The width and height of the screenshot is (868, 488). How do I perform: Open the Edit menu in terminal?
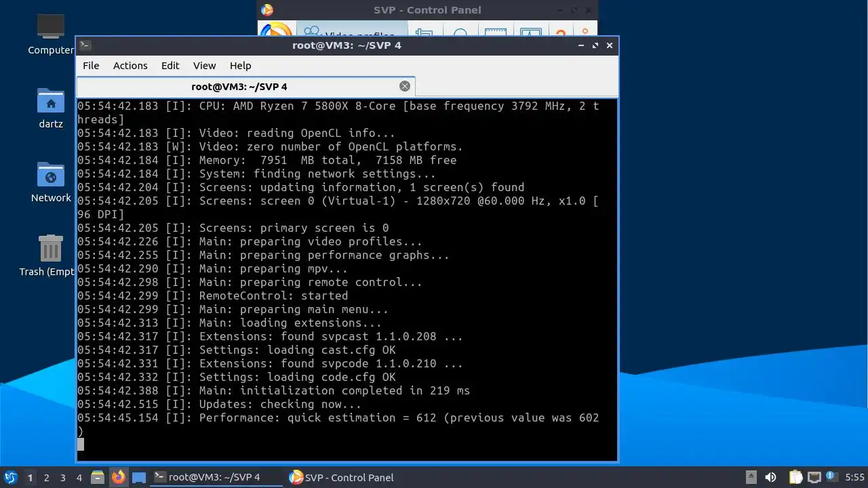(x=170, y=66)
